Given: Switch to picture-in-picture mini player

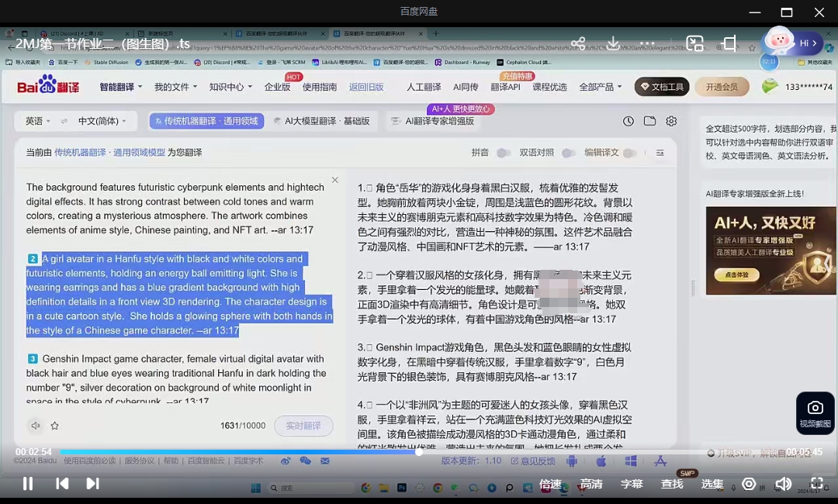Looking at the screenshot, I should pyautogui.click(x=694, y=43).
